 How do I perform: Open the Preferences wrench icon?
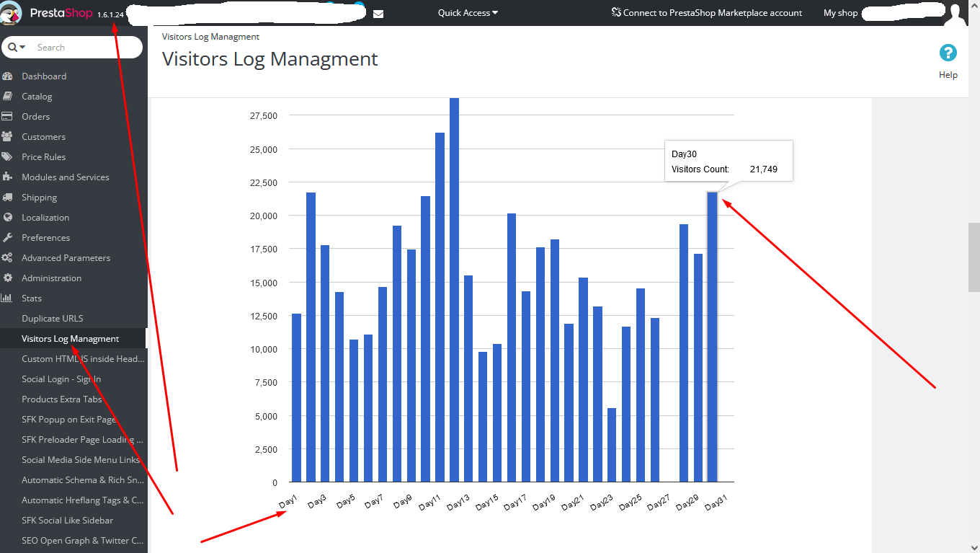[x=8, y=238]
